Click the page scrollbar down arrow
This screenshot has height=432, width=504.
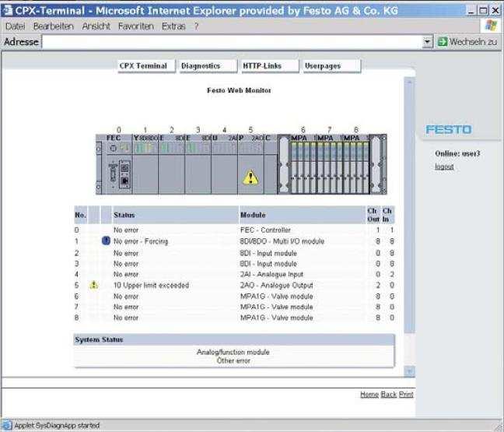409,371
